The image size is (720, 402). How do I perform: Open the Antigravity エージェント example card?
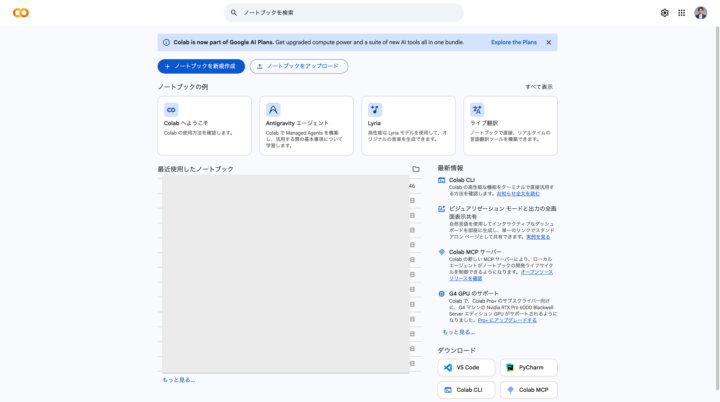point(306,125)
